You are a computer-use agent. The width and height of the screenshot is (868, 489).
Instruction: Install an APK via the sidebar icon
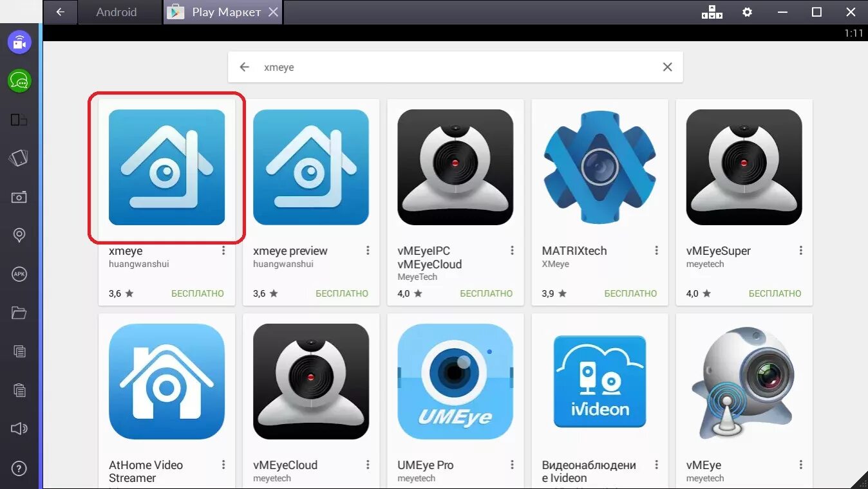(x=19, y=274)
